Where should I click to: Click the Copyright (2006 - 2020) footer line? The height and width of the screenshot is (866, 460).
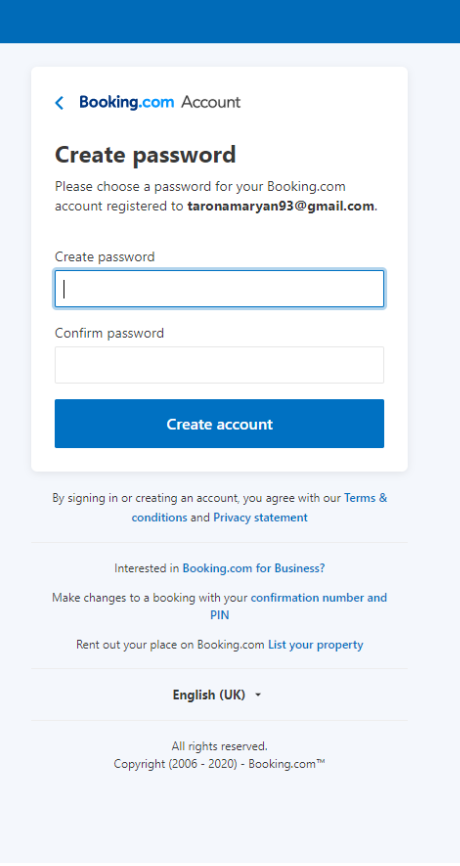pyautogui.click(x=219, y=764)
